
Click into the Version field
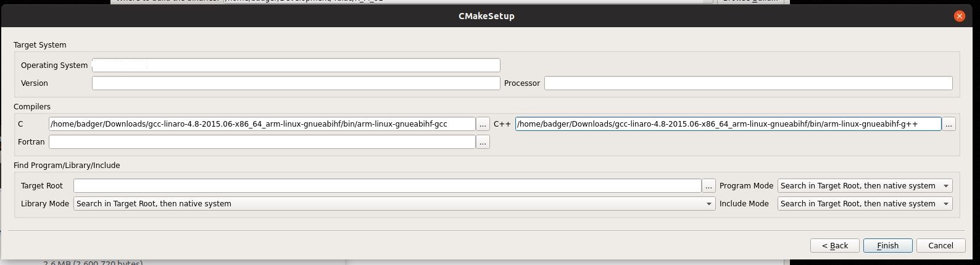(x=296, y=83)
